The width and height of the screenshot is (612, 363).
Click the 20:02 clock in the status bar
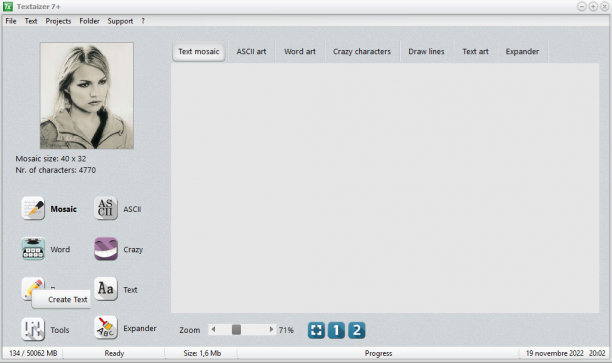[x=597, y=353]
